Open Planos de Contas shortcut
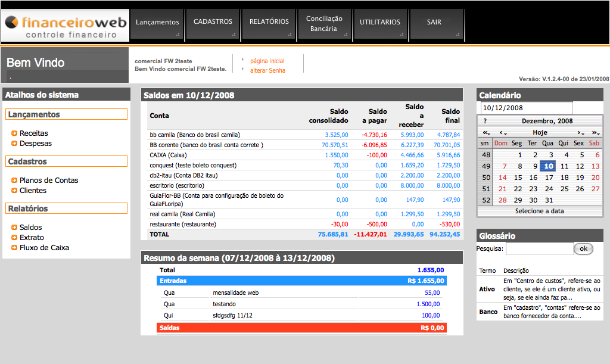Screen dimensions: 610x364 pos(49,180)
